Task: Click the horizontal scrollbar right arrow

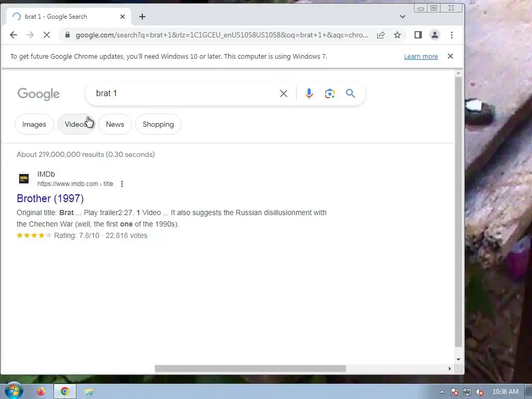Action: coord(450,368)
